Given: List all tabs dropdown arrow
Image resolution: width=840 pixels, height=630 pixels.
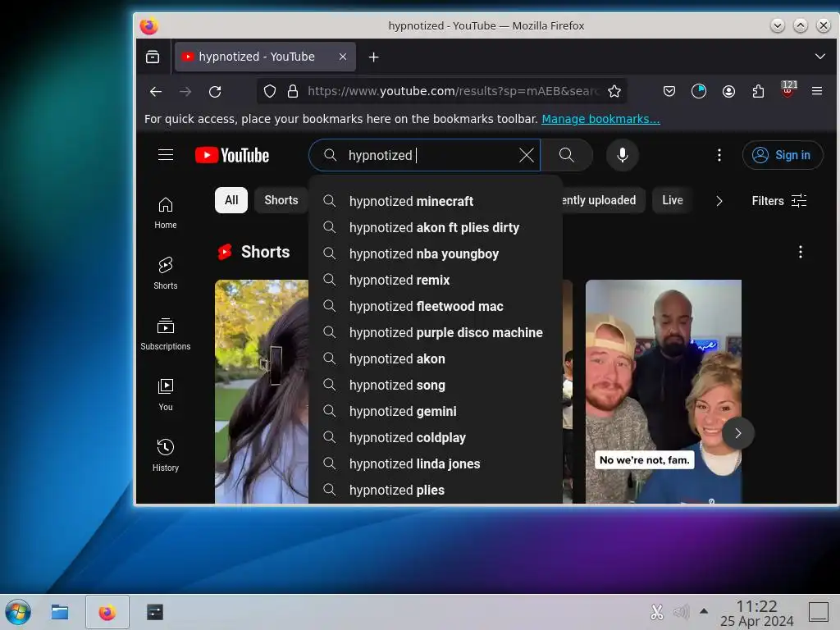Looking at the screenshot, I should [819, 57].
